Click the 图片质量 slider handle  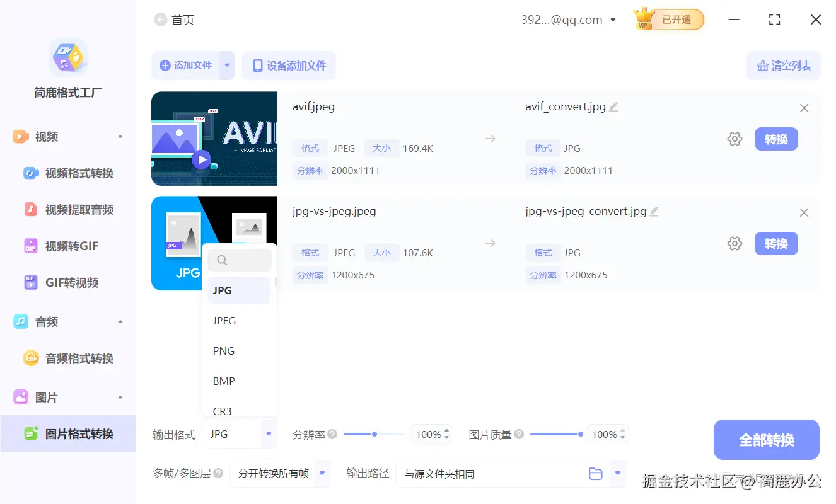click(580, 434)
